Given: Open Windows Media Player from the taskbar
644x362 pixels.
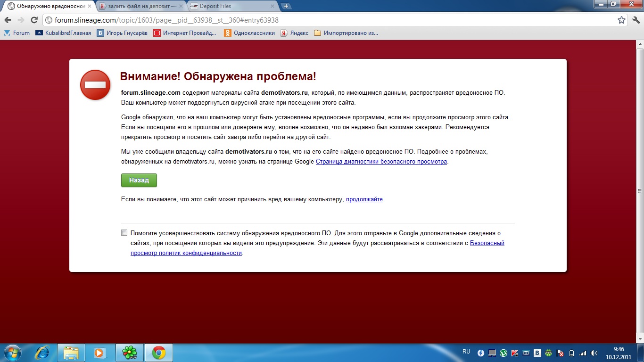Looking at the screenshot, I should pyautogui.click(x=100, y=353).
